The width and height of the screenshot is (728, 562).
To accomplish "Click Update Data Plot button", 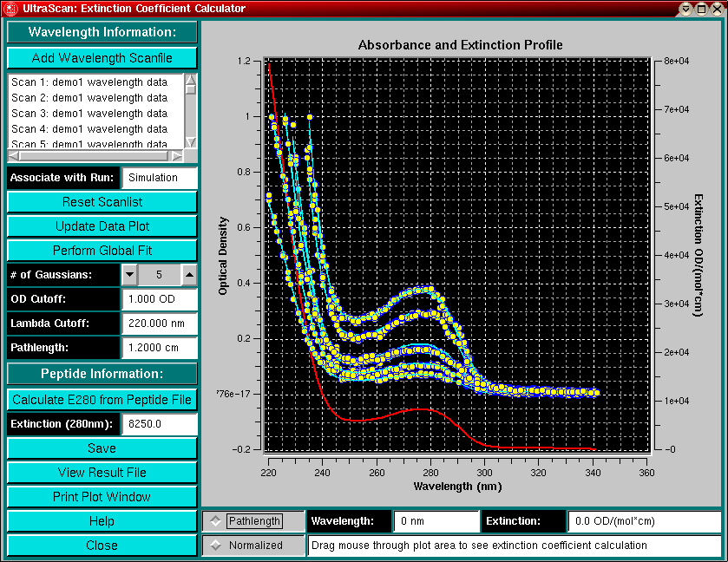I will (102, 226).
